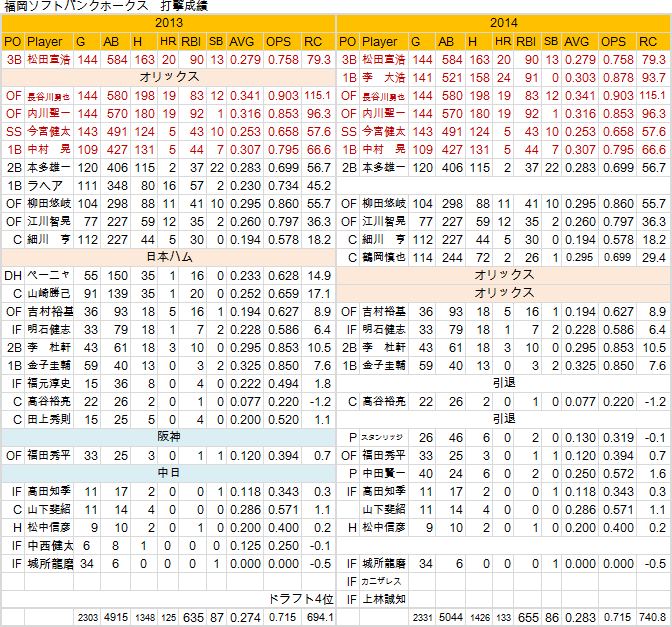The height and width of the screenshot is (627, 672).
Task: Select the first 引退 row above 高谷裕亮 in 2014
Action: pyautogui.click(x=504, y=383)
